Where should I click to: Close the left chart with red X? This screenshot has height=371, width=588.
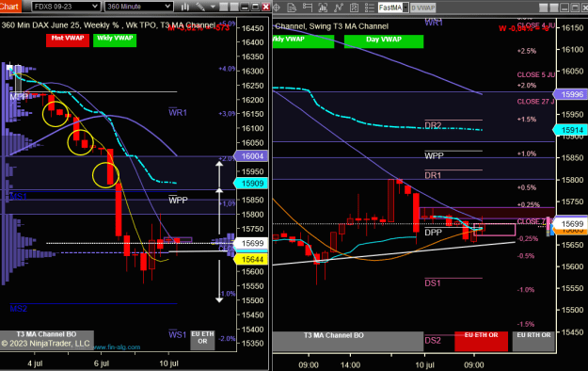[x=265, y=7]
